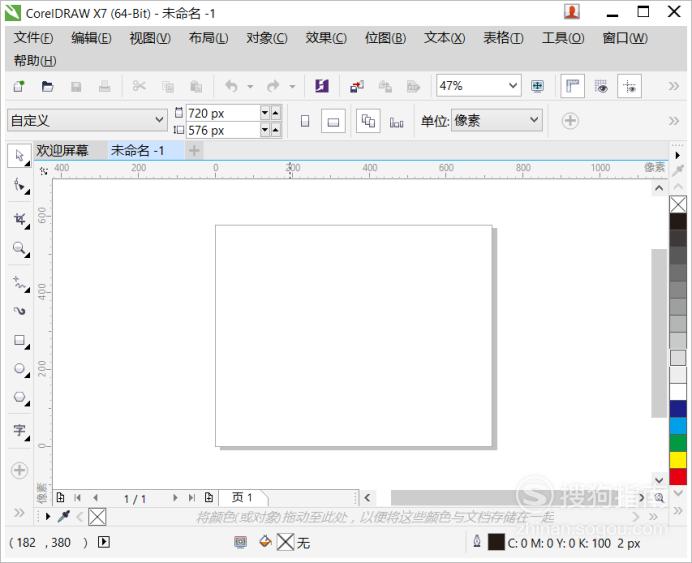692x563 pixels.
Task: Select the Ellipse tool
Action: (20, 369)
